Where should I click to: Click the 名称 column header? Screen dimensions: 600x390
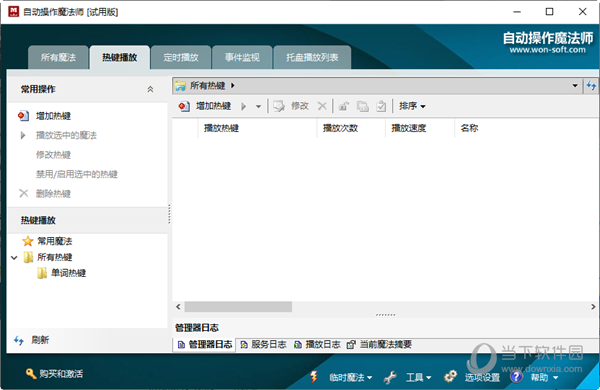click(x=469, y=128)
